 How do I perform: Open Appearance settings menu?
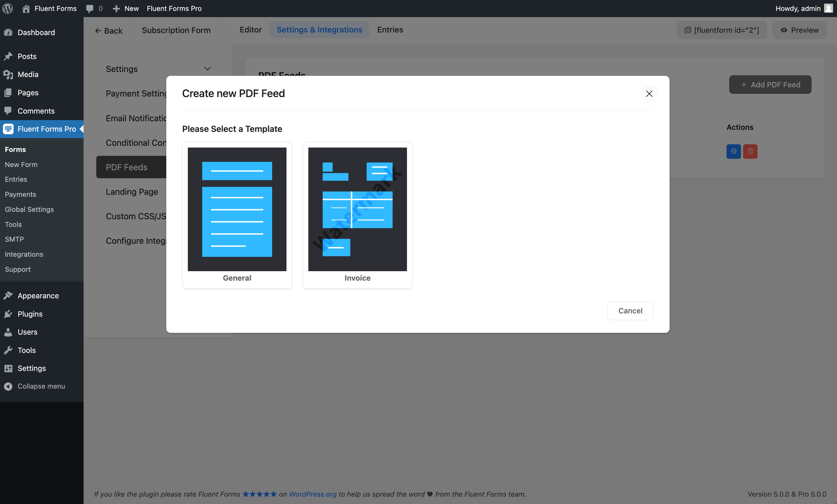tap(42, 296)
